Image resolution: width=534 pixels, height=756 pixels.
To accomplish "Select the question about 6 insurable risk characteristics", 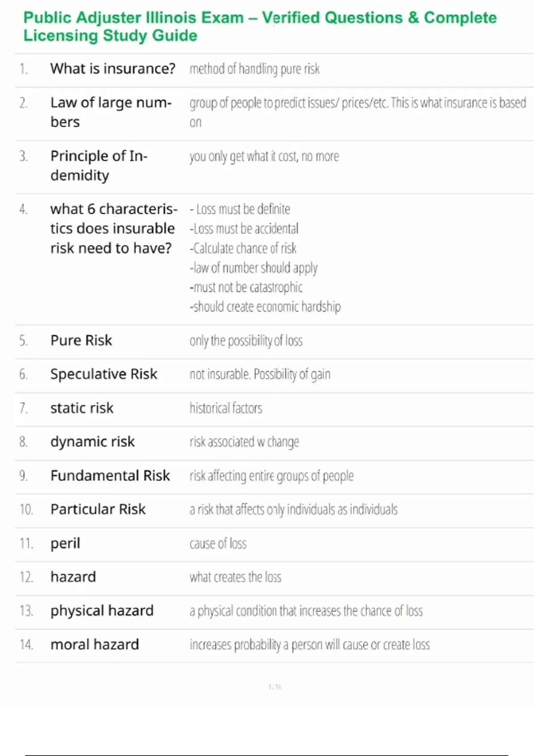I will (x=113, y=229).
